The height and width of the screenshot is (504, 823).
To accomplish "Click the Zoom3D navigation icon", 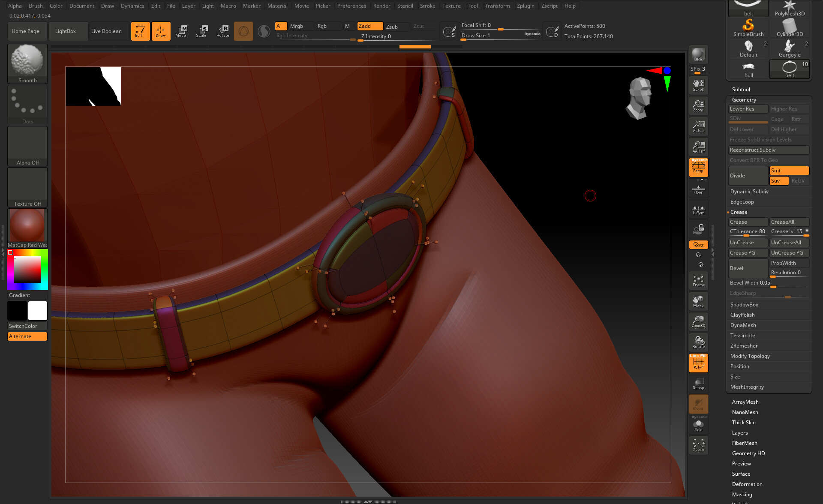I will (x=698, y=321).
